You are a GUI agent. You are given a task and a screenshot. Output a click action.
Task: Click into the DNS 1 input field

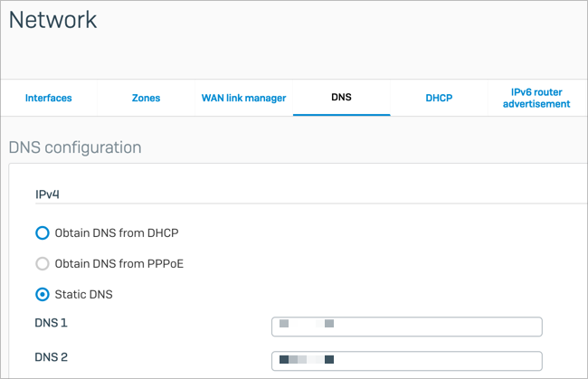[407, 327]
